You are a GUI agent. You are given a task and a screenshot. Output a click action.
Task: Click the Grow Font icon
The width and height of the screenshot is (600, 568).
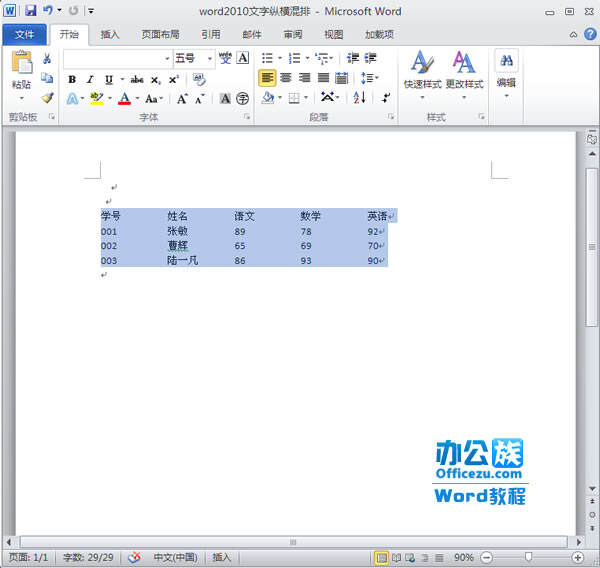point(182,99)
